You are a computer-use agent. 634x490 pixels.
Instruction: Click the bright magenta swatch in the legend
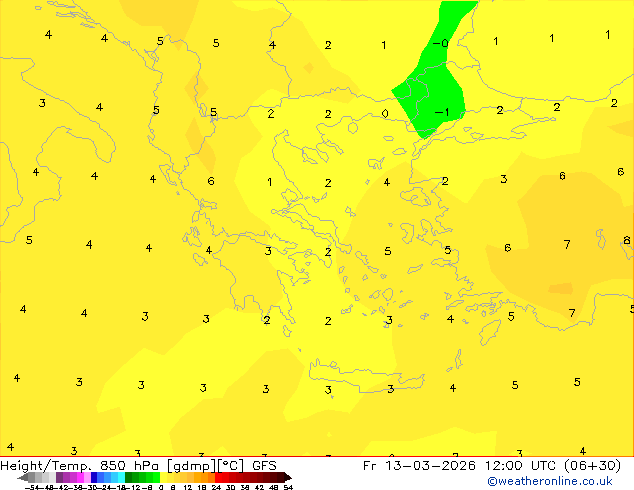pyautogui.click(x=80, y=477)
